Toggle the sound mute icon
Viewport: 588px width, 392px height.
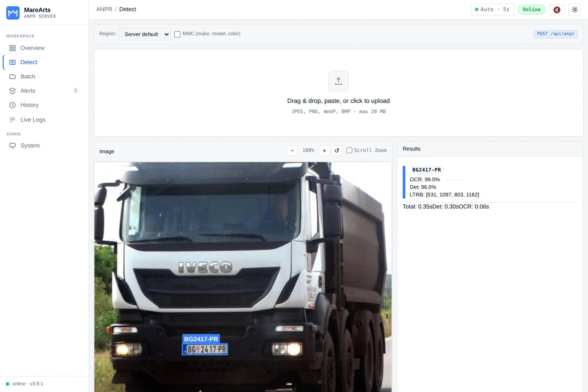[x=557, y=9]
